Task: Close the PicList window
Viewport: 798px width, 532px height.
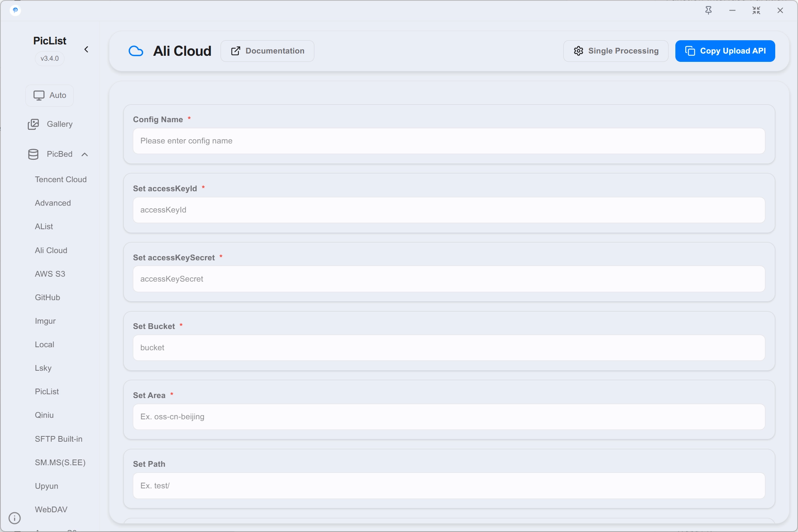Action: pyautogui.click(x=780, y=10)
